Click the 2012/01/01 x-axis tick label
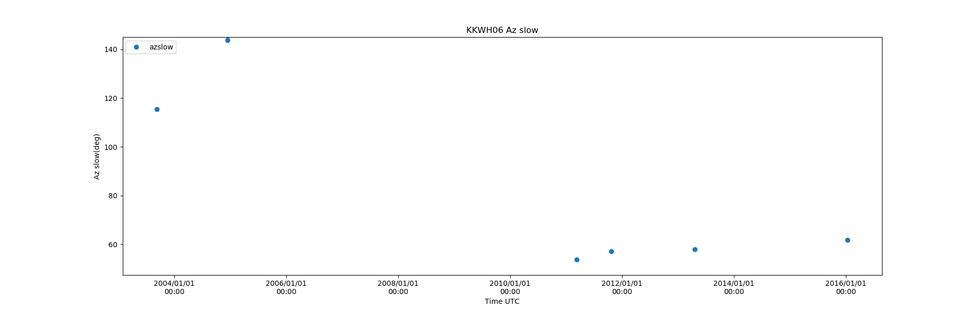This screenshot has height=309, width=980. click(x=622, y=287)
